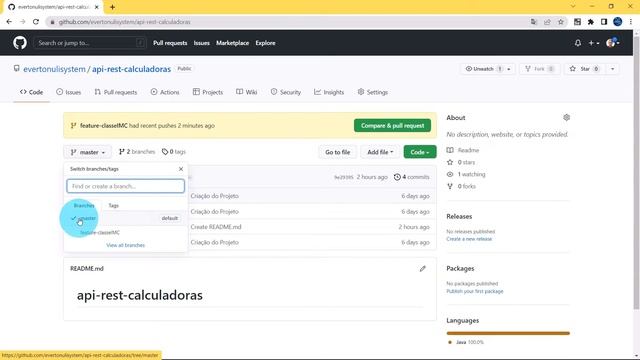Open the translate page icon in the address bar

pyautogui.click(x=534, y=22)
